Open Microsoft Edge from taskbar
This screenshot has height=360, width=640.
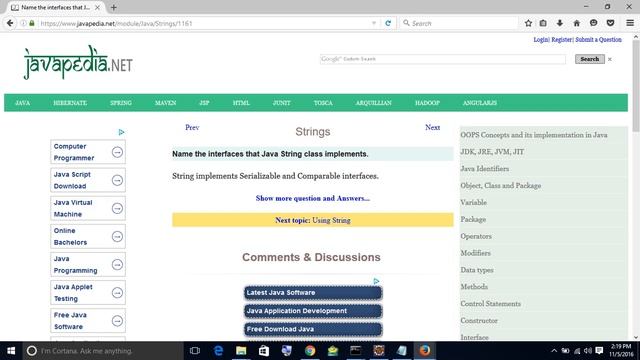[x=218, y=351]
